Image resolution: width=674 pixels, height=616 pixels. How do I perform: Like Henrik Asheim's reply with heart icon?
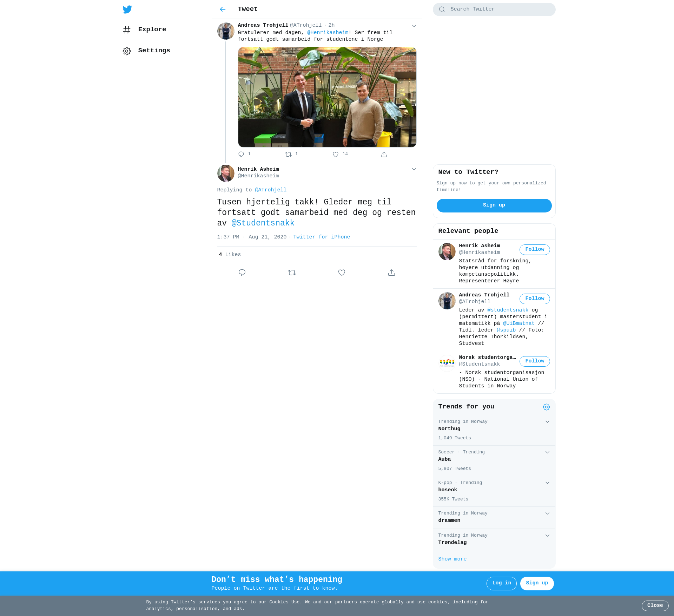[342, 273]
